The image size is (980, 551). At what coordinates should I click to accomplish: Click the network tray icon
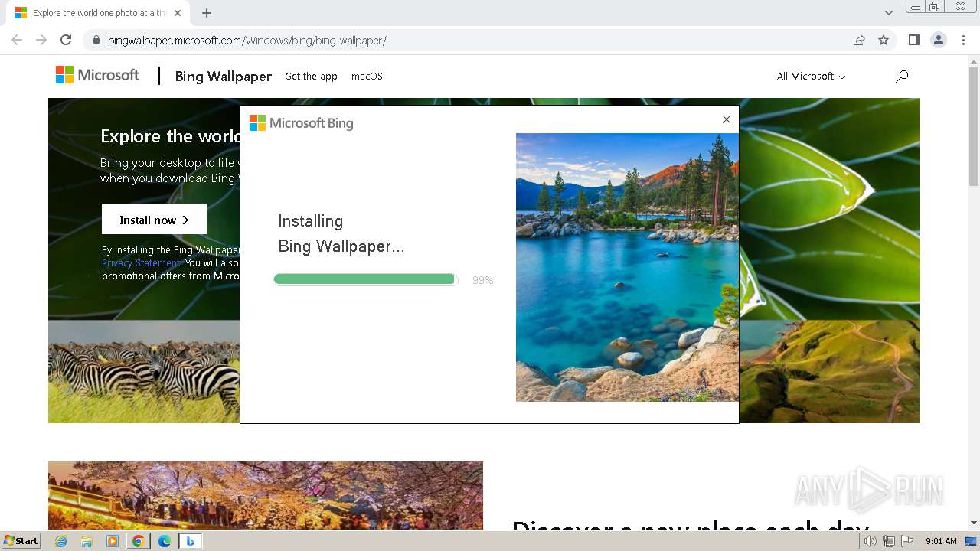point(889,541)
